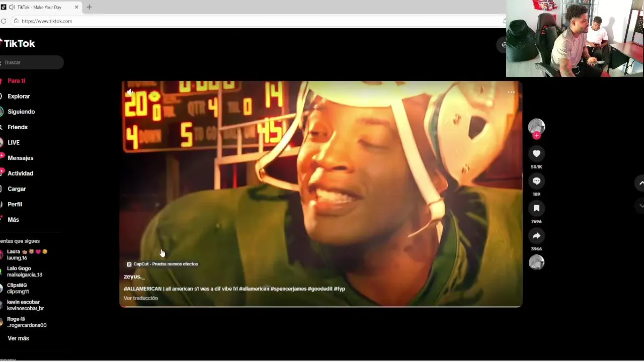Open Friends section

[x=18, y=127]
